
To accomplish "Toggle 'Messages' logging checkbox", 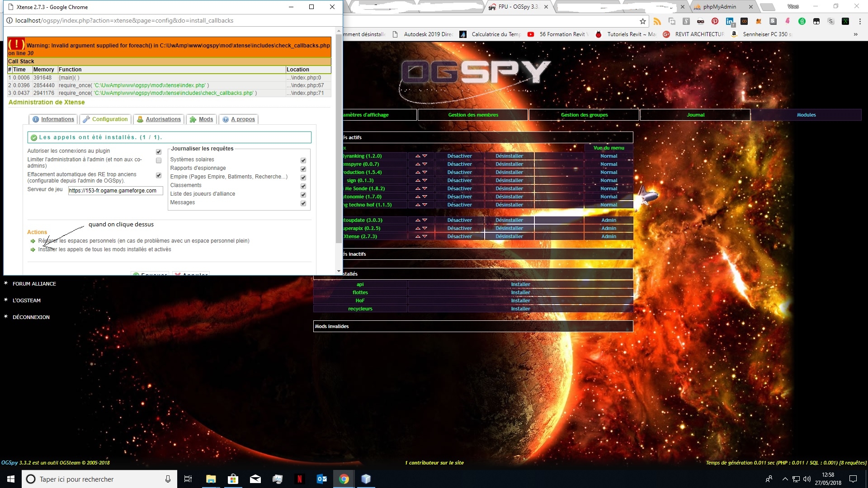I will pos(303,203).
